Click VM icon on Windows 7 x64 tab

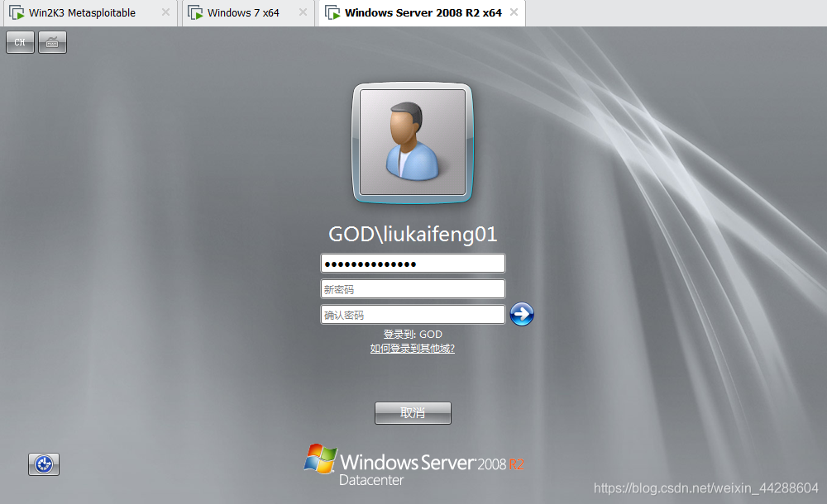pyautogui.click(x=196, y=12)
